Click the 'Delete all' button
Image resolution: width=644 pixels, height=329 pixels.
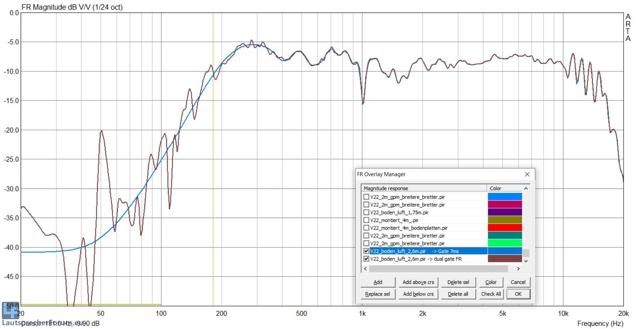click(x=458, y=294)
